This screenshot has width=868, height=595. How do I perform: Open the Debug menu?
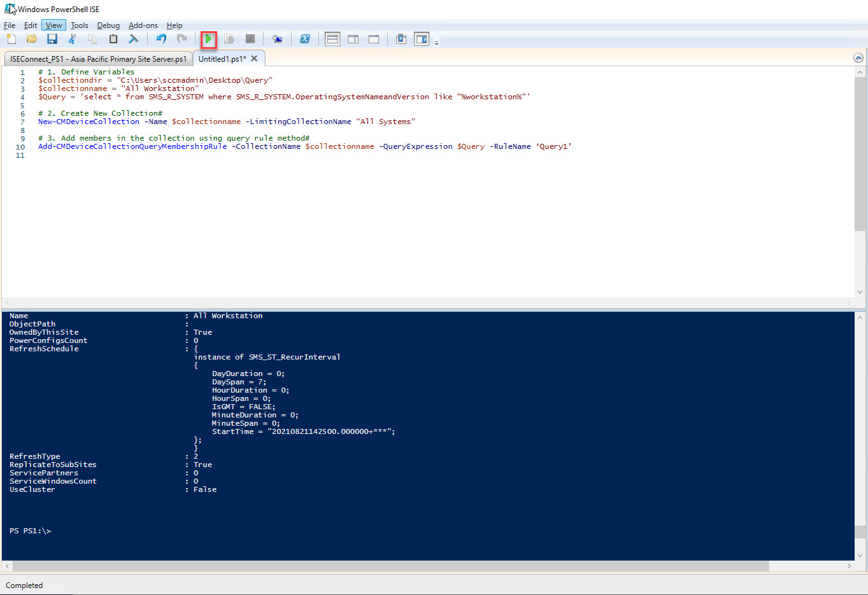click(x=108, y=25)
